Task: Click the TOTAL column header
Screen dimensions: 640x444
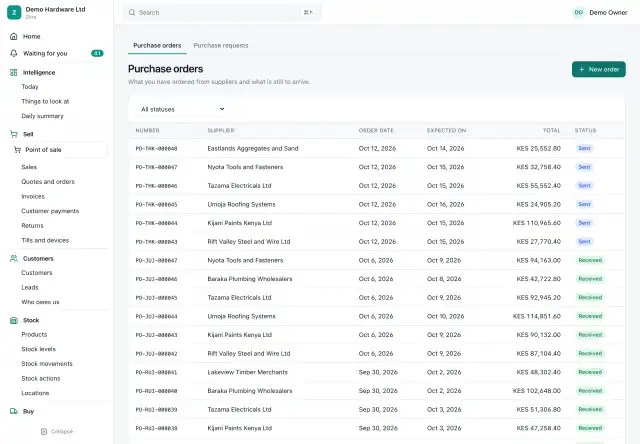Action: tap(551, 131)
